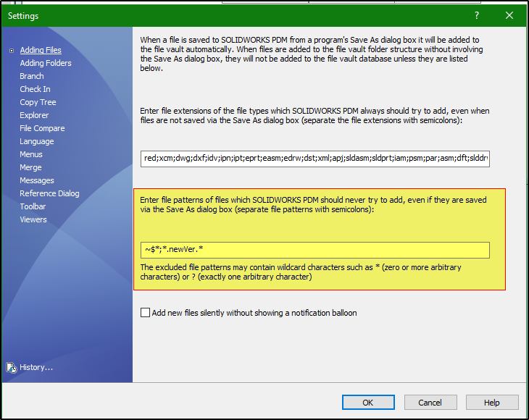Image resolution: width=529 pixels, height=420 pixels.
Task: Select Menus in the sidebar list
Action: point(31,154)
